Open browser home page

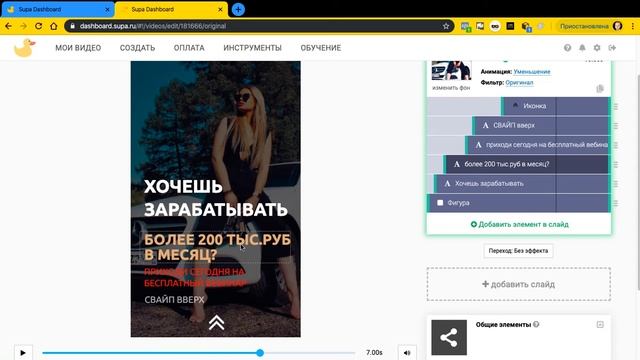(53, 26)
